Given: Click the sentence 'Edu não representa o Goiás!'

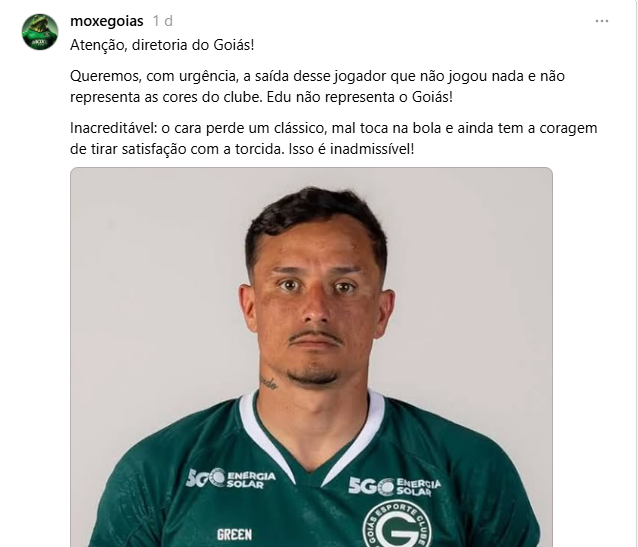Looking at the screenshot, I should pos(360,97).
